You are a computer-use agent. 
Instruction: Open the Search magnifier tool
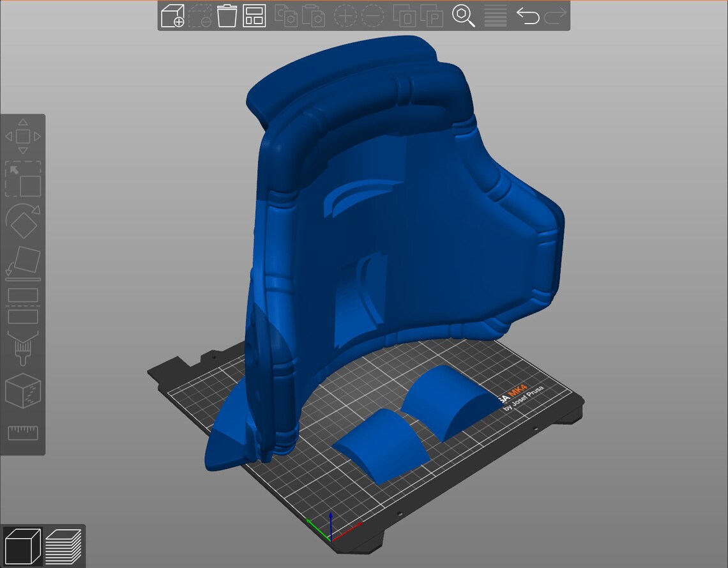tap(464, 16)
